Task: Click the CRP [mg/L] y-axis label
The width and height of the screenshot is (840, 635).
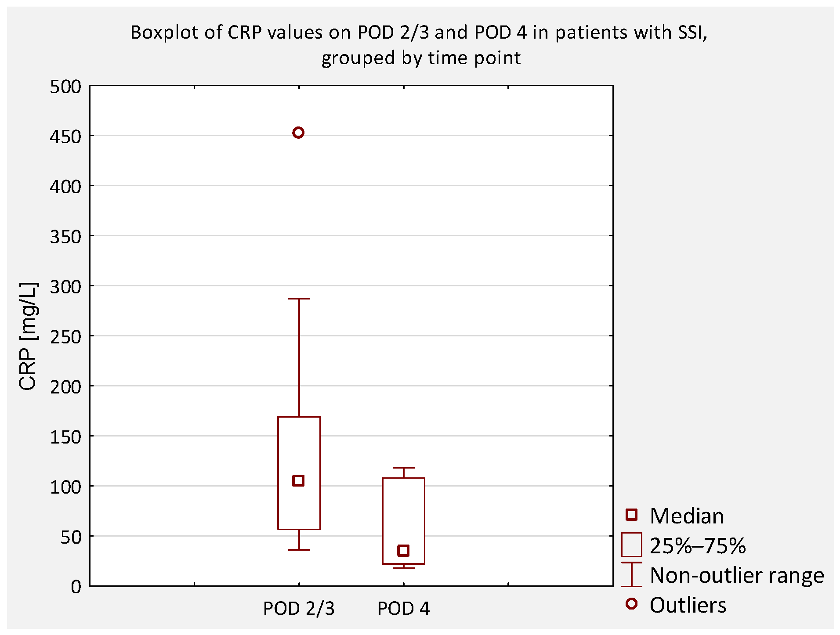Action: [x=28, y=336]
